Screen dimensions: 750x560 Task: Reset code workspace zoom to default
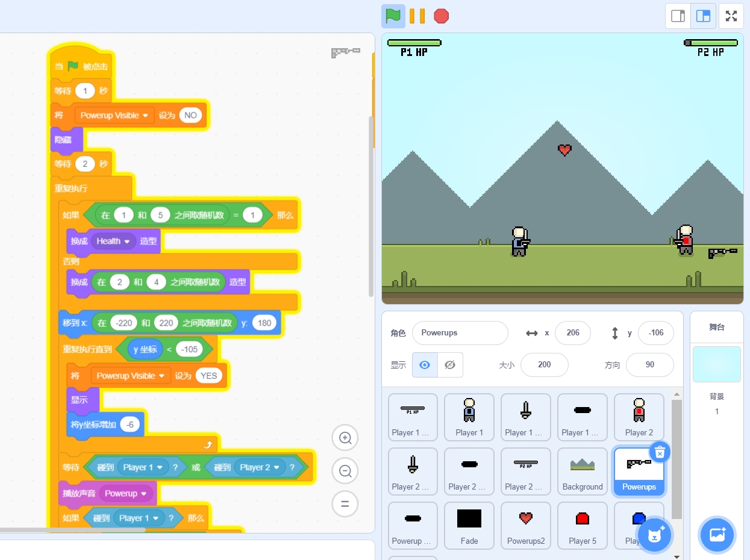coord(345,504)
